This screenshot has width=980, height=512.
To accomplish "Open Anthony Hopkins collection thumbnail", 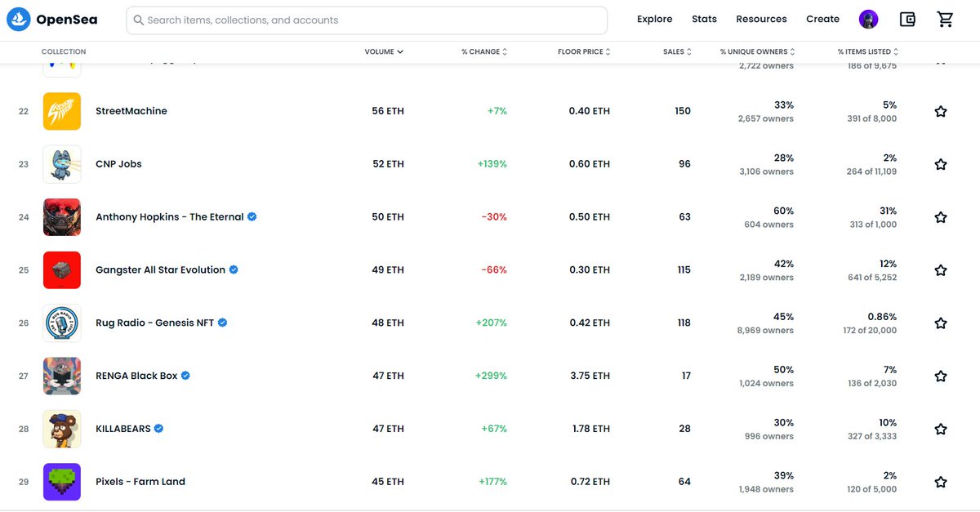I will 62,217.
